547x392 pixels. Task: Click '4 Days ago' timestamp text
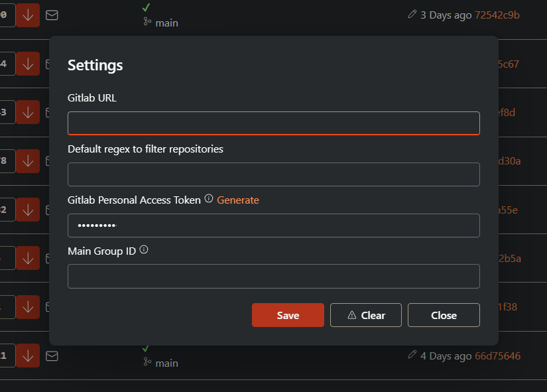coord(446,356)
